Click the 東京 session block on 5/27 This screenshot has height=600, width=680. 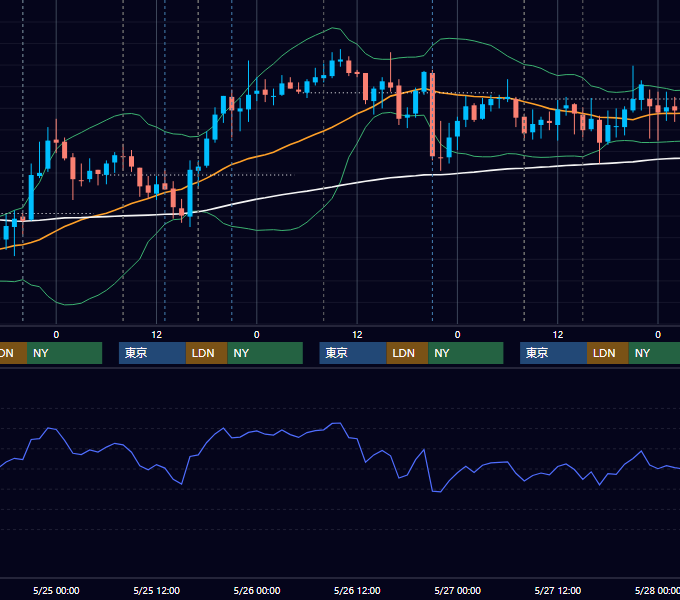(553, 353)
